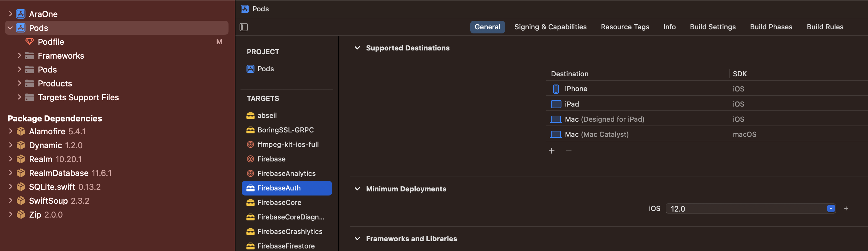Image resolution: width=868 pixels, height=251 pixels.
Task: Expand the Frameworks folder
Action: [x=19, y=55]
